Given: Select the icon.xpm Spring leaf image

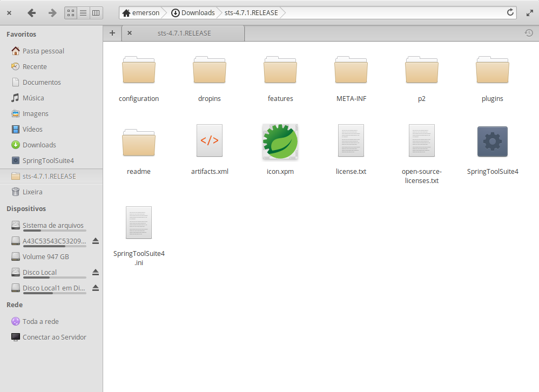Looking at the screenshot, I should pos(280,150).
